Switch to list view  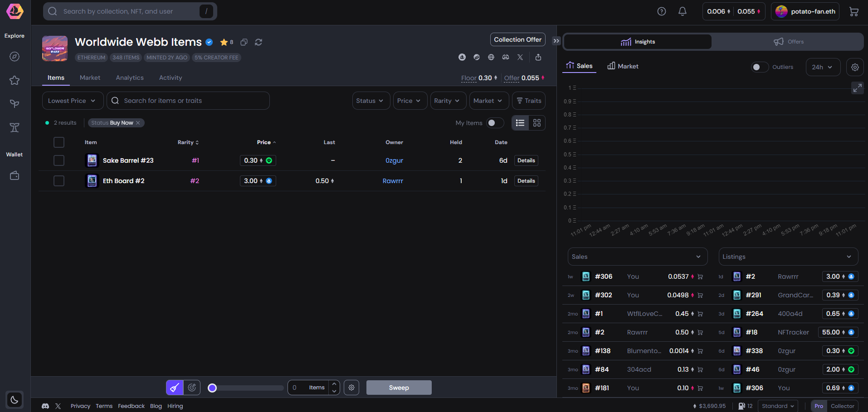tap(520, 123)
